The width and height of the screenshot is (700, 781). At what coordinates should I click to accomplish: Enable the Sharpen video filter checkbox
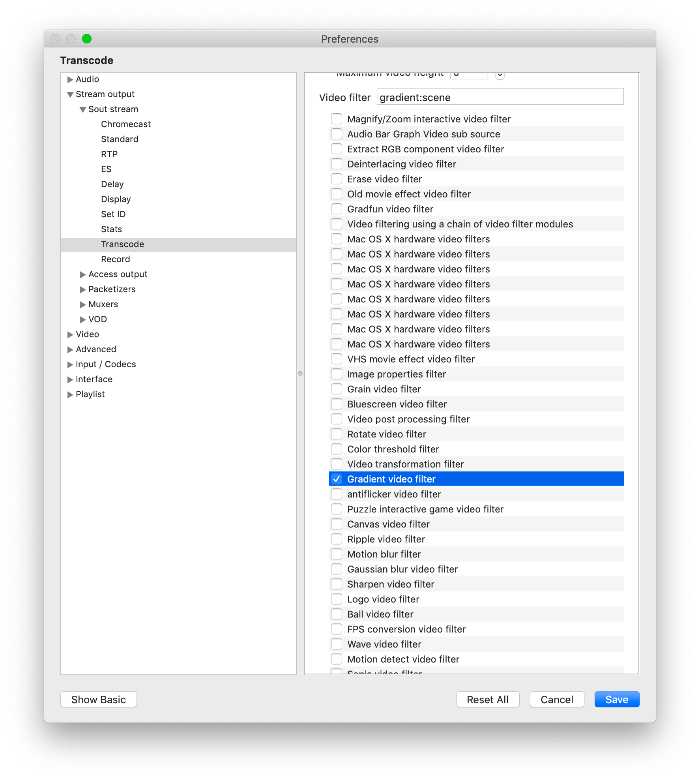[337, 584]
